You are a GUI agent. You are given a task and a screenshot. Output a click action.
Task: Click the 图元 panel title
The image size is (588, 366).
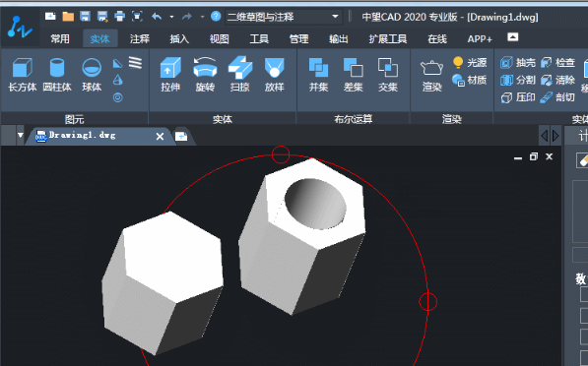click(74, 119)
